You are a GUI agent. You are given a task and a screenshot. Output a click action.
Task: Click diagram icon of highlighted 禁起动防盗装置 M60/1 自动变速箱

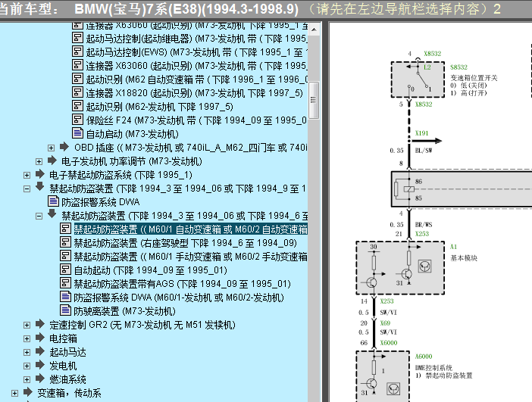[x=65, y=229]
